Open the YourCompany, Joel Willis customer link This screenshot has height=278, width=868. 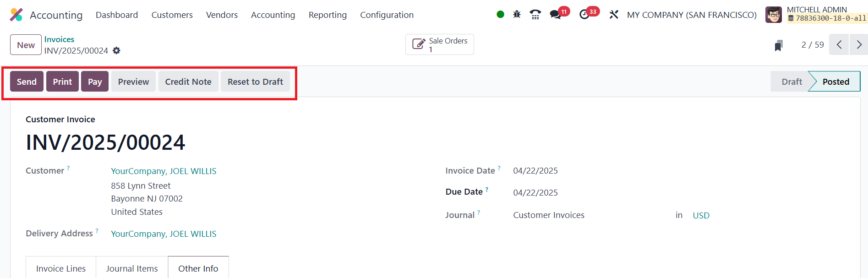pos(164,171)
